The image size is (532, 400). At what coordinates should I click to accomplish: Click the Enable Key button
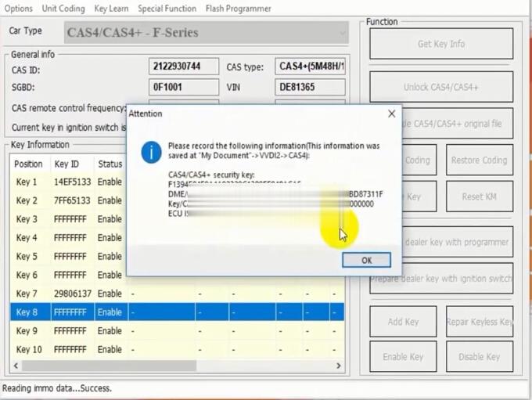pyautogui.click(x=403, y=357)
